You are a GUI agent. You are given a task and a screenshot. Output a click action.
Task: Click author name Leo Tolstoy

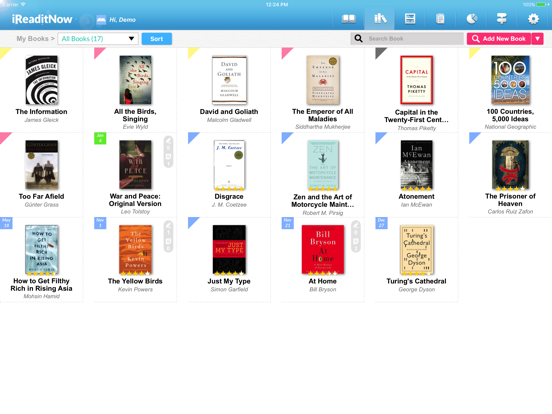tap(135, 212)
